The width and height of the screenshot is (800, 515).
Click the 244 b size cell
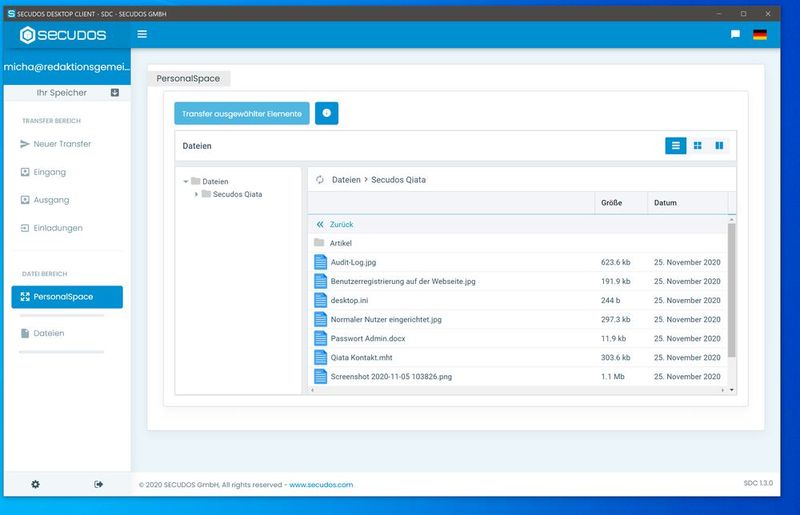coord(610,300)
